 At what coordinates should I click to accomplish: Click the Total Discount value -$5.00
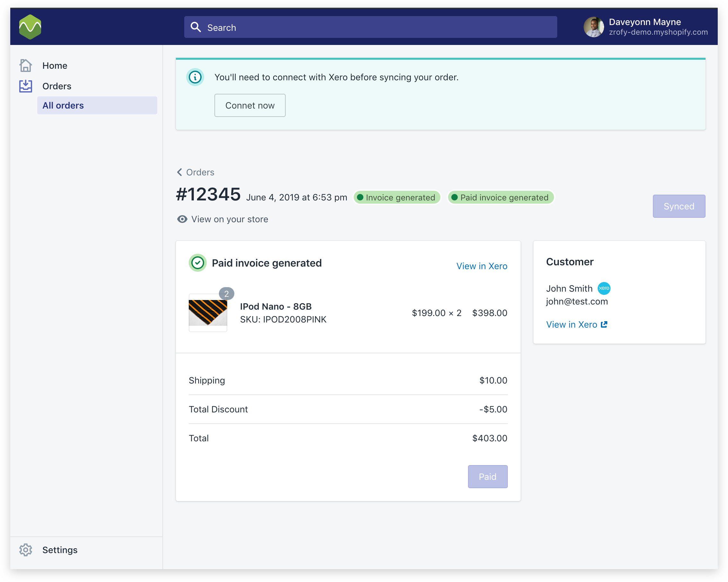coord(493,410)
